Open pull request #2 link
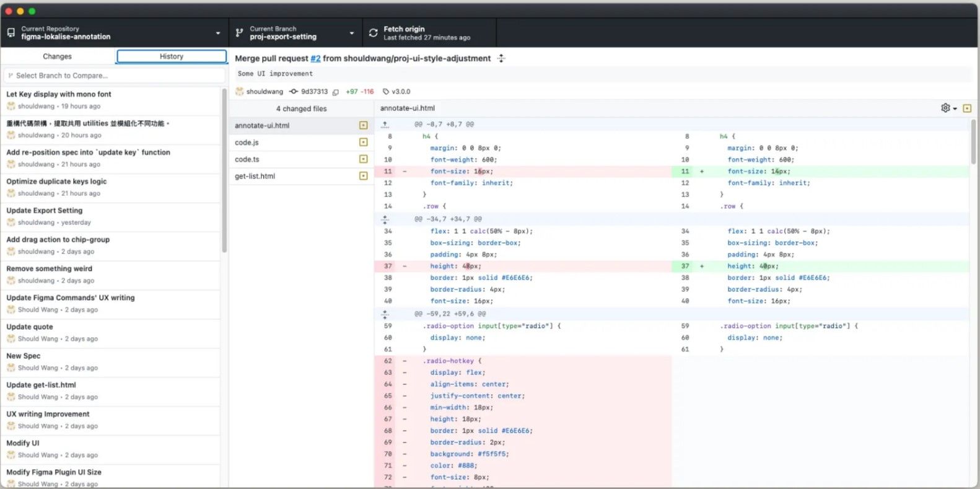 [x=315, y=58]
